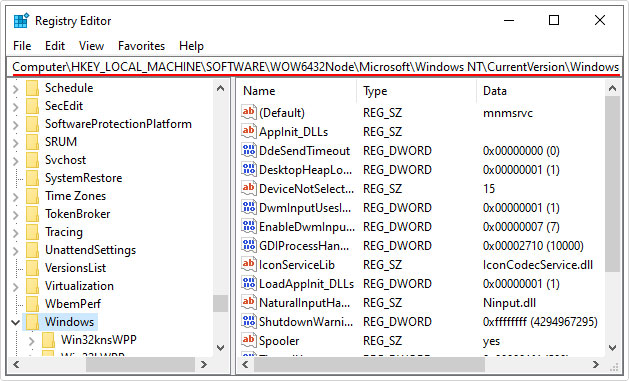Click the Time Zones folder icon
The image size is (629, 381).
click(32, 196)
